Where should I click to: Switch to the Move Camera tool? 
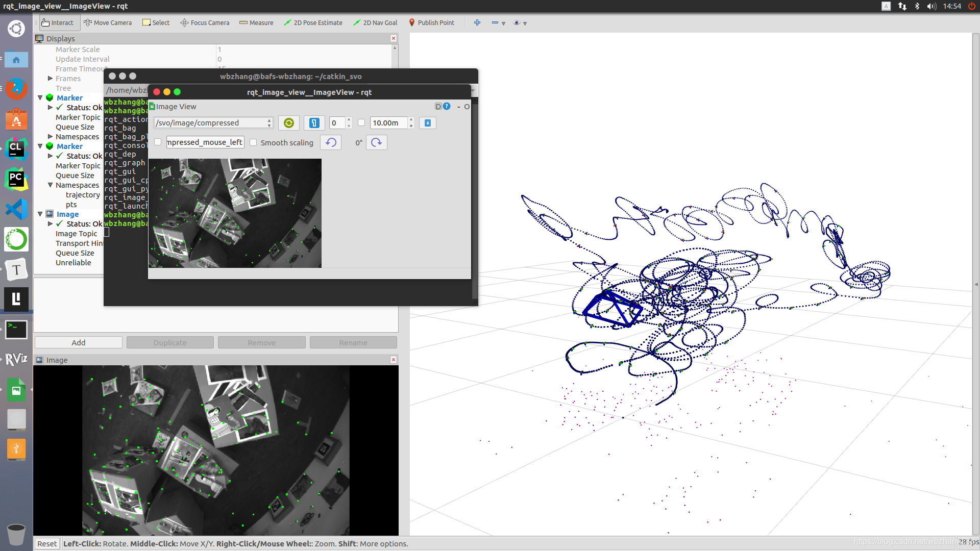[108, 22]
